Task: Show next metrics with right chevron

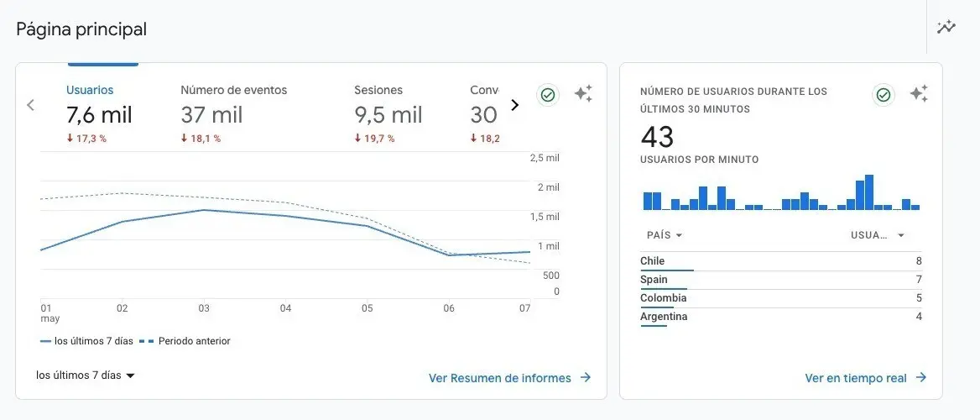Action: click(515, 105)
